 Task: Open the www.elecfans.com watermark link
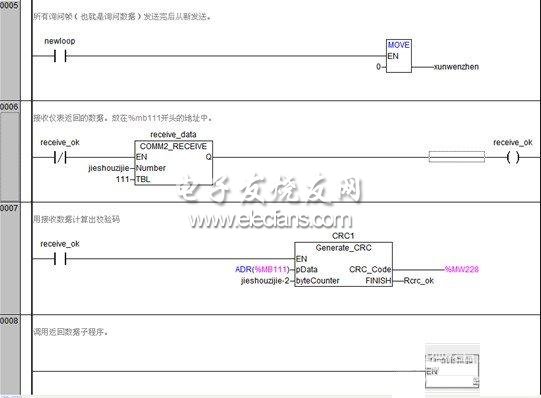[x=270, y=220]
